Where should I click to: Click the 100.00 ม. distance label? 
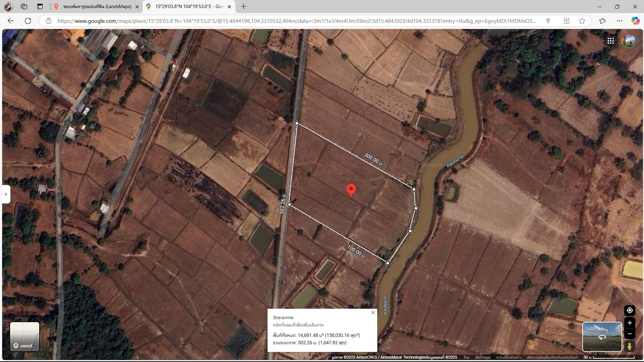[x=356, y=252]
